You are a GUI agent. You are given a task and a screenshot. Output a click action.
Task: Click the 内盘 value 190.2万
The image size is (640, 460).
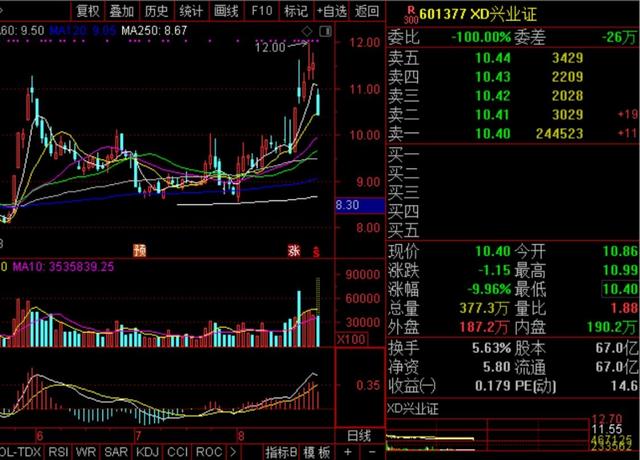coord(612,327)
